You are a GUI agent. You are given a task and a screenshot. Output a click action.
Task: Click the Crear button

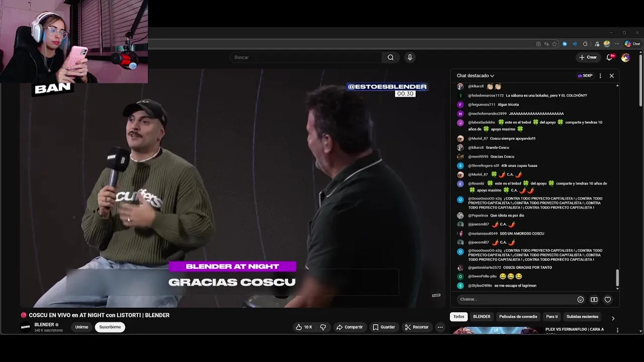(x=588, y=57)
